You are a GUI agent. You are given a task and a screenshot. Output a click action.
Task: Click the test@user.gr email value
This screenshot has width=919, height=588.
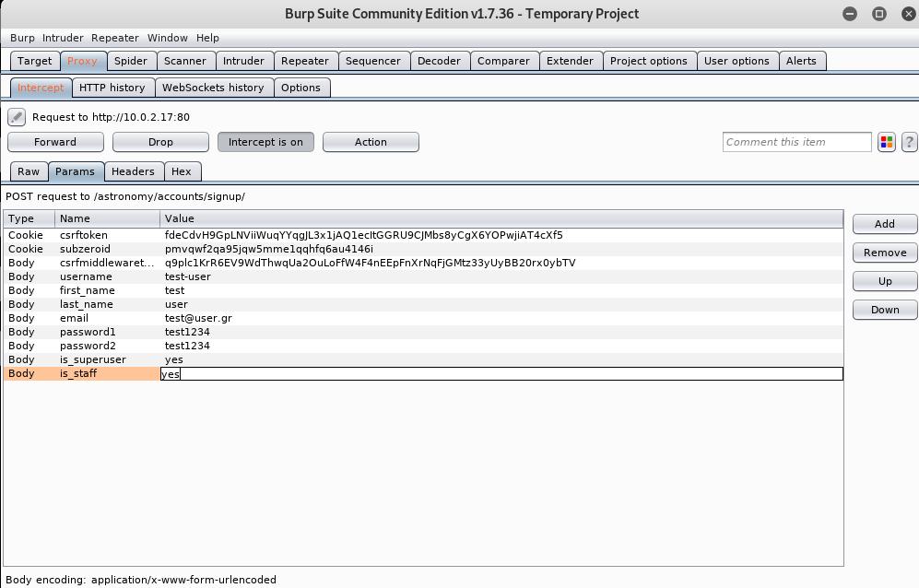501,318
